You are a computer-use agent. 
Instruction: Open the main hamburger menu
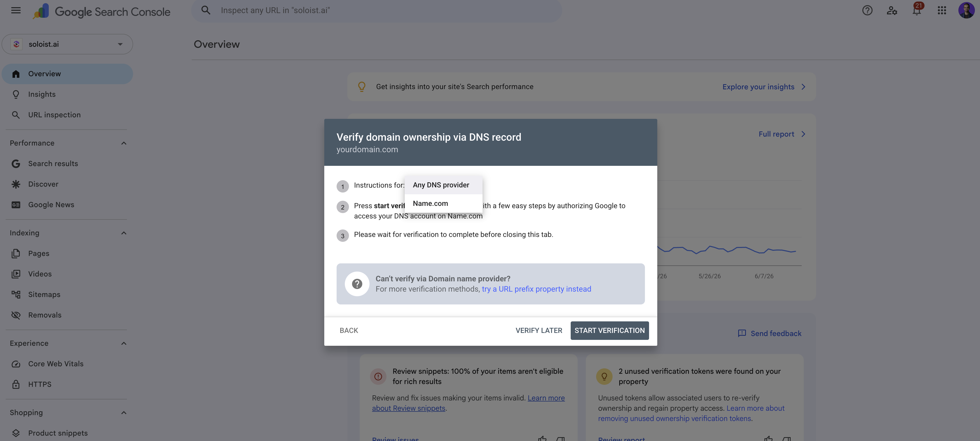pyautogui.click(x=16, y=10)
